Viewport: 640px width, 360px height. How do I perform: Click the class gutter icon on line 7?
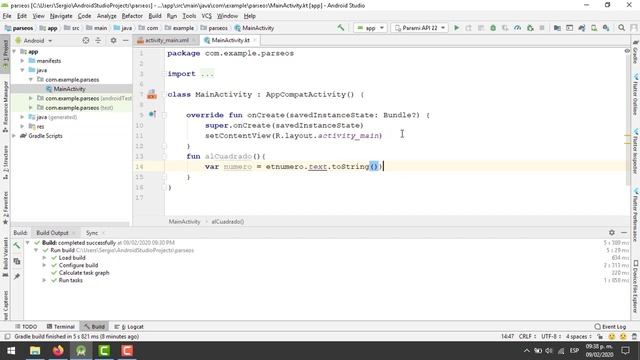coord(152,94)
